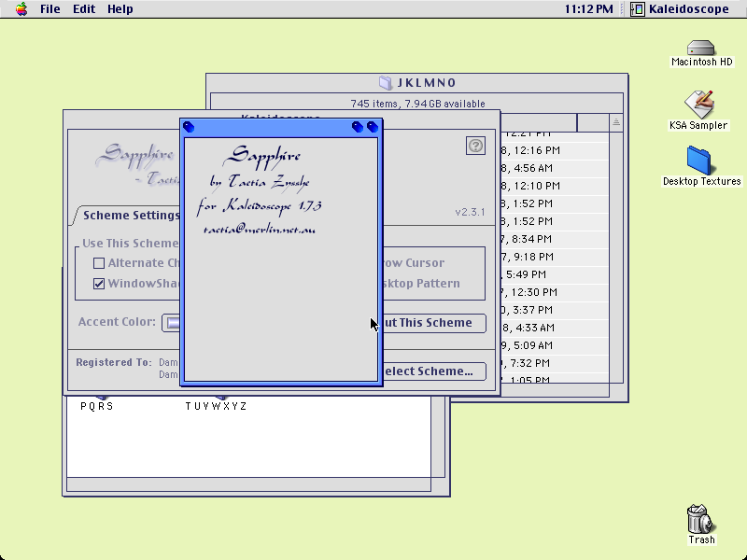Select the row dated 8:34 PM
This screenshot has width=747, height=560.
(554, 239)
